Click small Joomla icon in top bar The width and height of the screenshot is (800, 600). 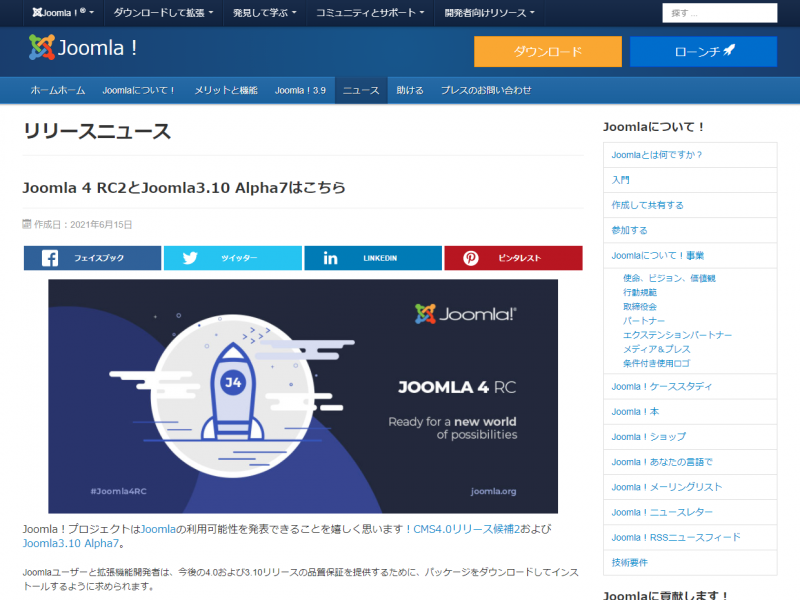37,12
